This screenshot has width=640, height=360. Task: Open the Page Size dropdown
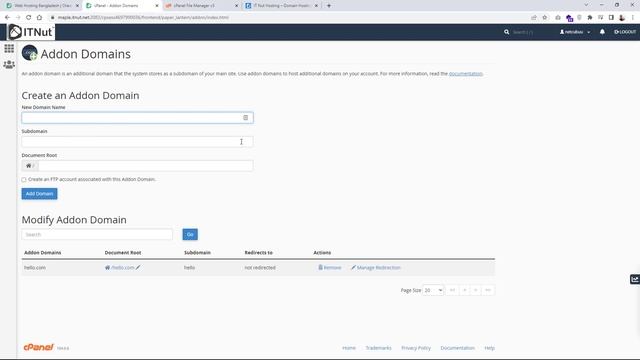point(433,290)
